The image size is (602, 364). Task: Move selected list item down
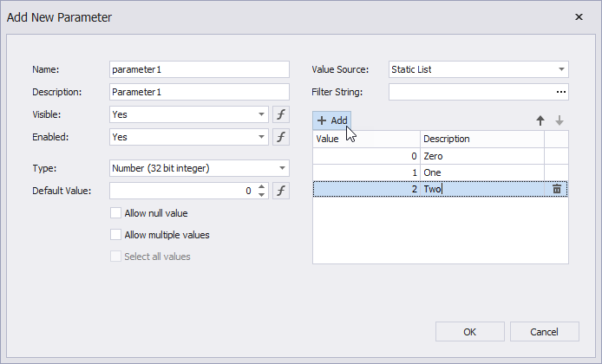559,120
